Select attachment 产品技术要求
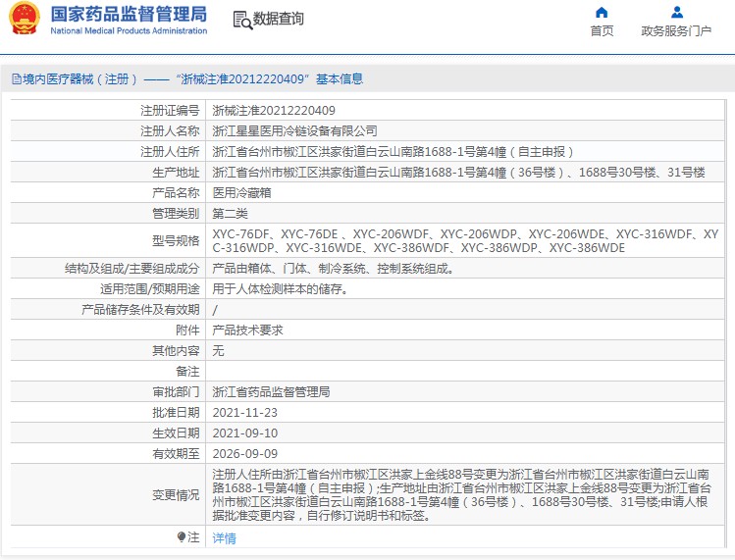Screen dimensions: 735x560 click(x=247, y=331)
